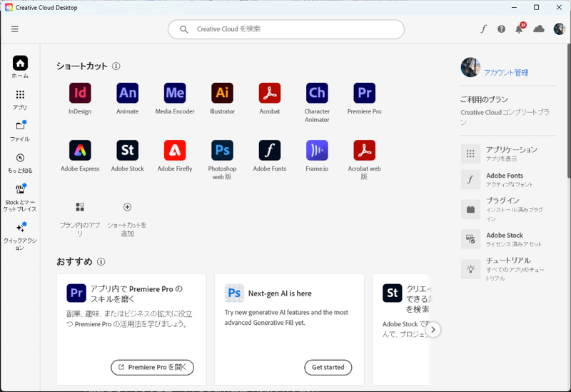Click ショートカットを追加 plus icon

click(127, 207)
